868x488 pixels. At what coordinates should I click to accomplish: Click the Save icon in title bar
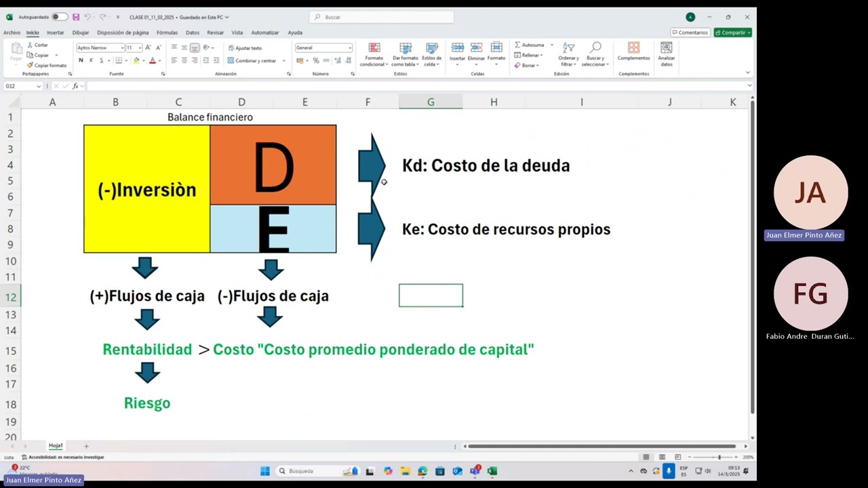pos(76,17)
